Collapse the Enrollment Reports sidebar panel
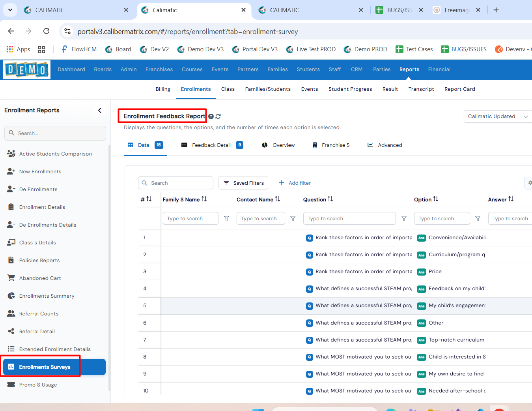Screen dimensions: 532x411 [x=100, y=111]
